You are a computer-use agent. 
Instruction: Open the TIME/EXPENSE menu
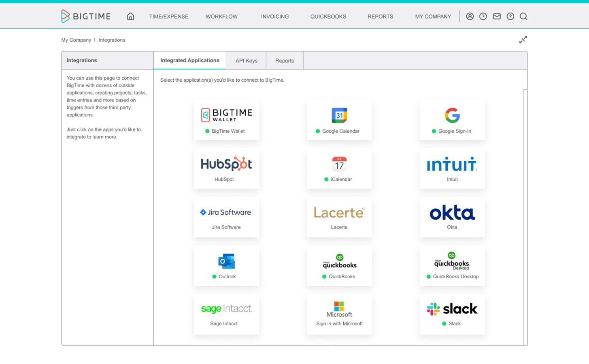pos(169,17)
